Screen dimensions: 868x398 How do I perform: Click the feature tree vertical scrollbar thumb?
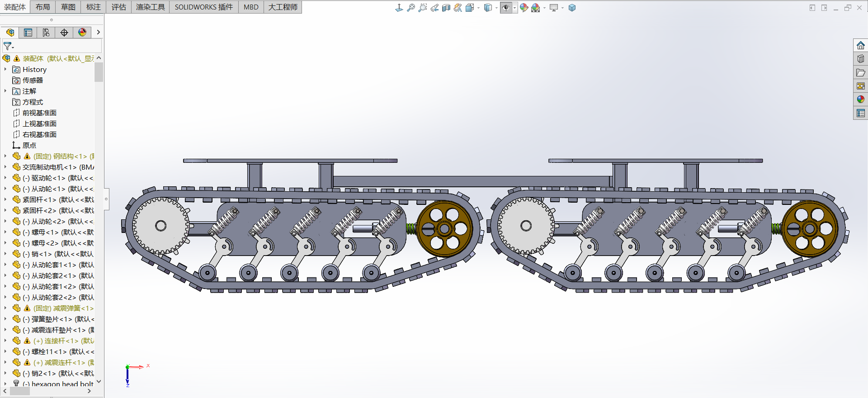(x=99, y=72)
